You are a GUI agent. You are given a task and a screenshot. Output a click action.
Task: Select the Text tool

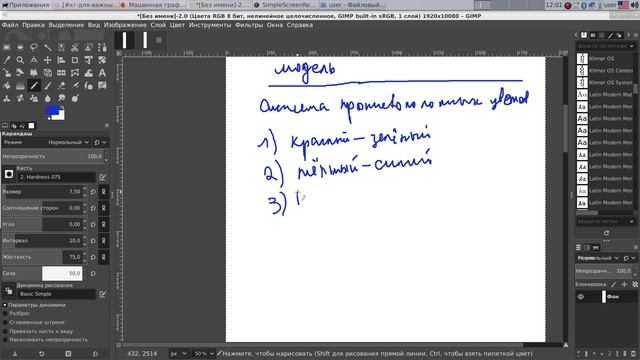coord(102,73)
